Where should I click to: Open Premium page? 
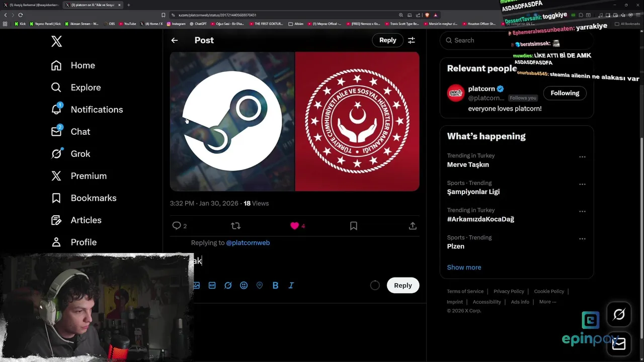coord(79,176)
